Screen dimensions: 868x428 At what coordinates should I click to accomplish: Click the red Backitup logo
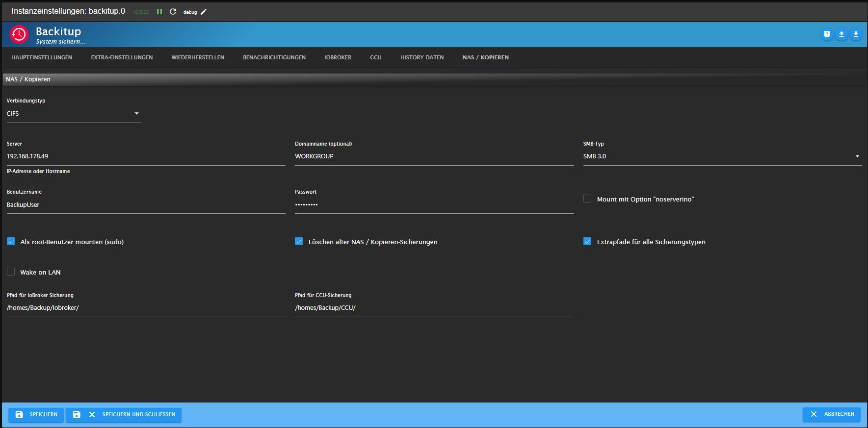point(19,34)
